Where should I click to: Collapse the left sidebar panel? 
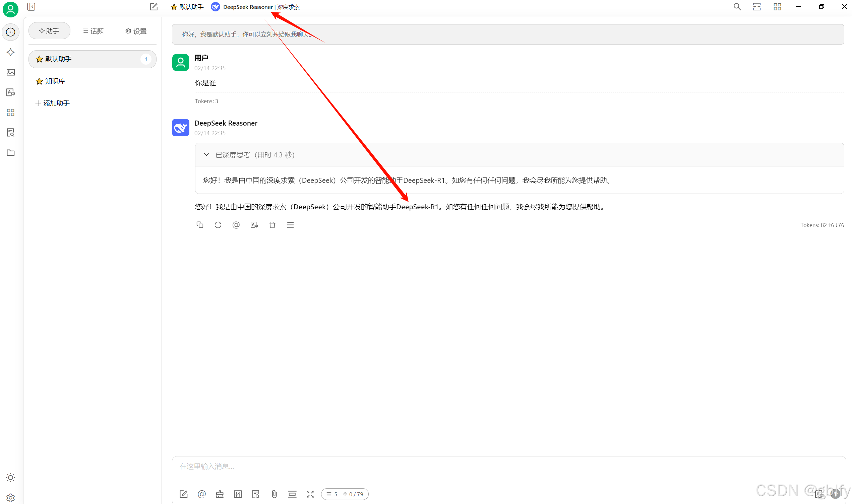[x=31, y=7]
